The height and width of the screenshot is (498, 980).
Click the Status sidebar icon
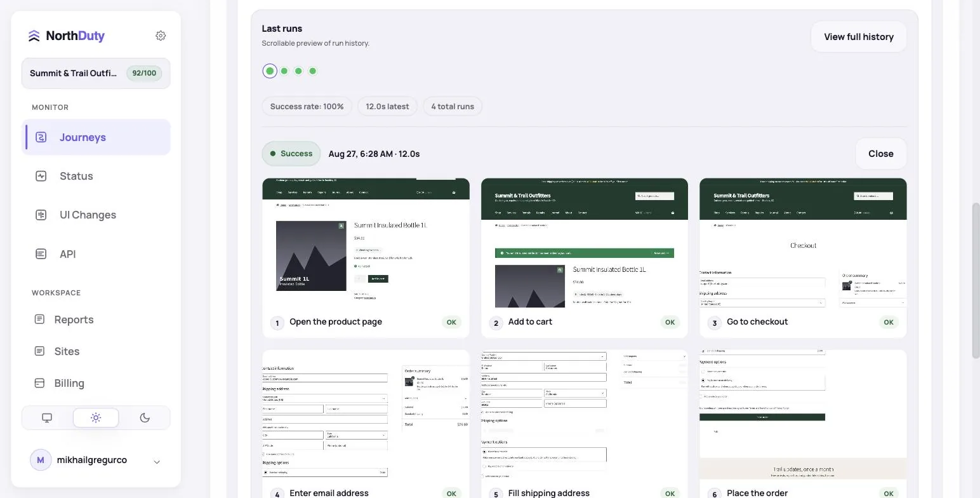click(41, 176)
